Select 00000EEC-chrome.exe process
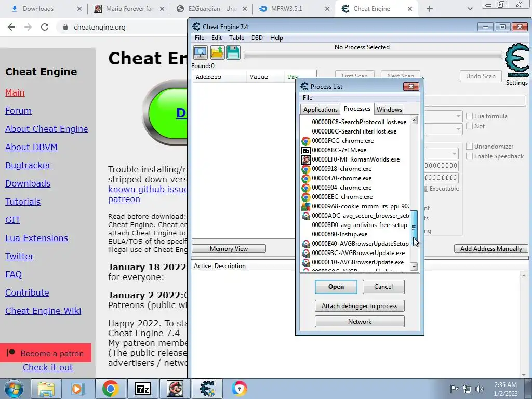 pos(355,197)
